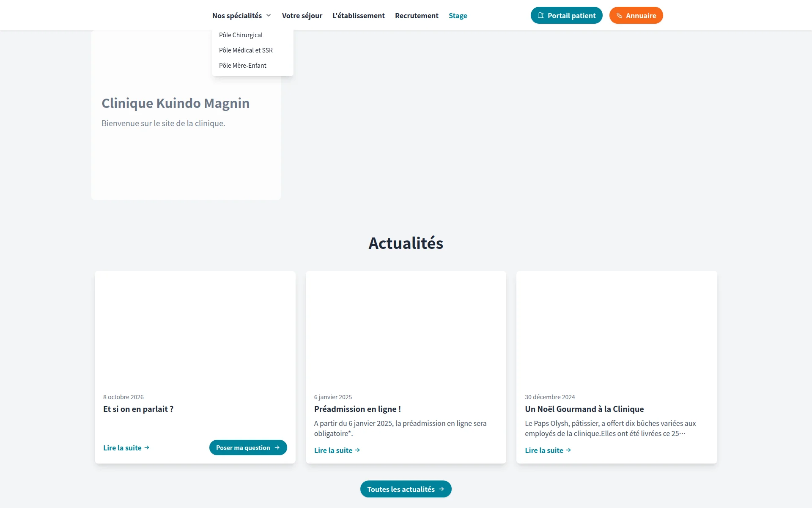Click arrow icon in Toutes les actualités button
Viewport: 812px width, 508px height.
[442, 489]
